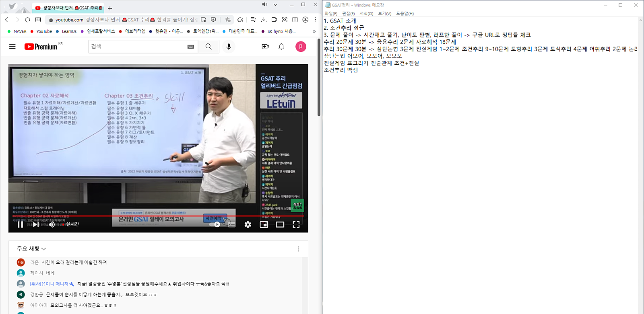Toggle the autoplay switch in the player
644x314 pixels.
(215, 224)
